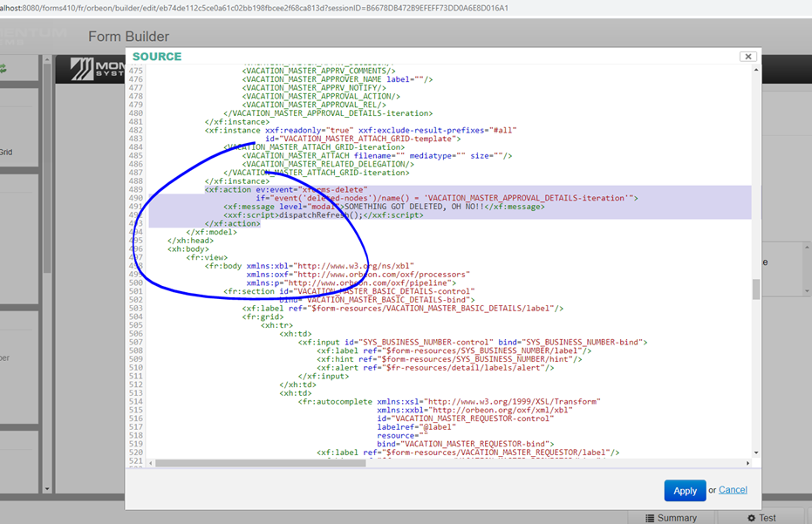Click the <xh:tr> tag line

pos(276,325)
